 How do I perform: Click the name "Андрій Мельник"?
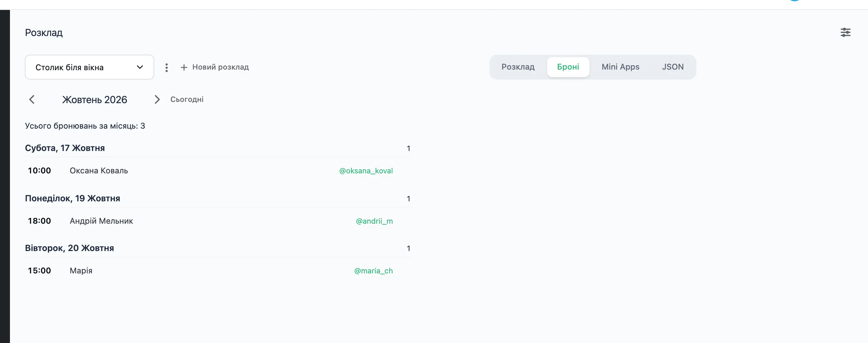pos(101,221)
